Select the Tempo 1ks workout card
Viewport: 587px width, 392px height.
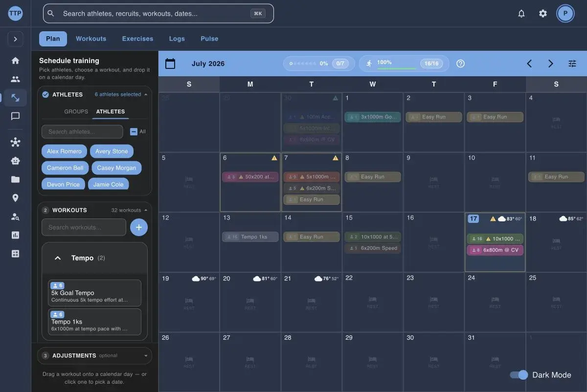pyautogui.click(x=95, y=322)
